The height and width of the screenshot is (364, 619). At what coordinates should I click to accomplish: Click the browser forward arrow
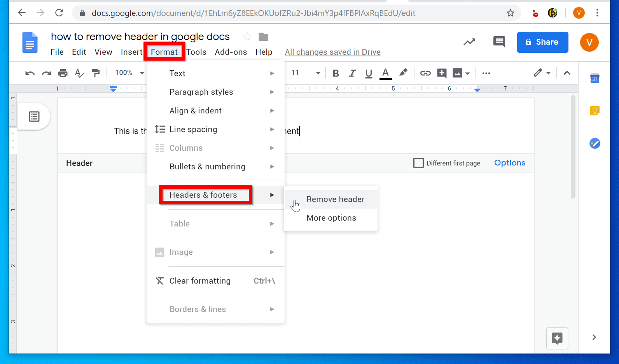40,13
